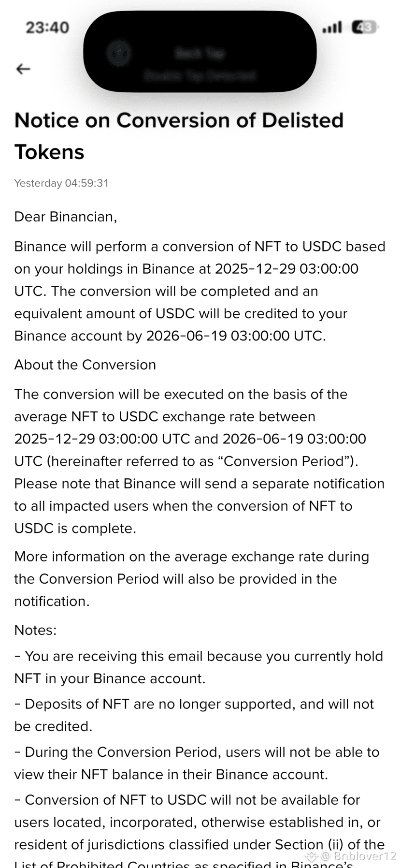Viewport: 400px width, 868px height.
Task: Tap the paragraph defining the 'Conversion Period'
Action: [x=200, y=461]
